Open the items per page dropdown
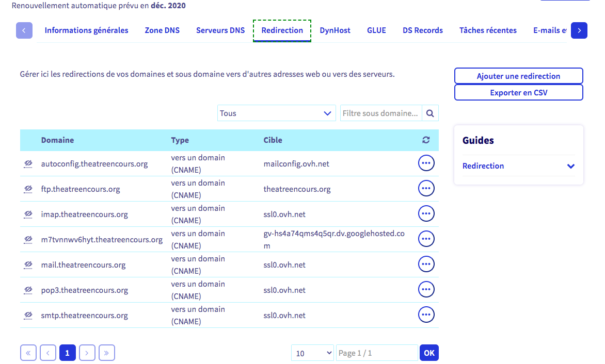The image size is (605, 364). (x=313, y=353)
